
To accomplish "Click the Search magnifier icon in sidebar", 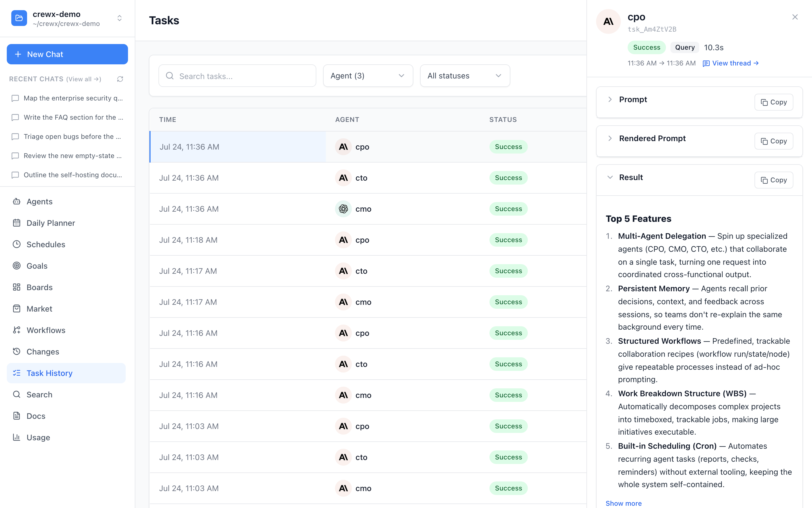I will point(16,395).
